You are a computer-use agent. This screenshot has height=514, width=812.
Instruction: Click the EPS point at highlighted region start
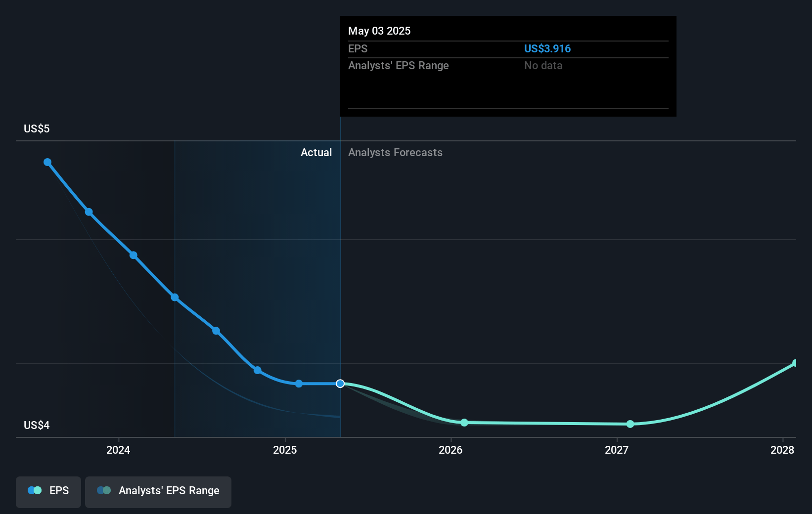point(175,297)
